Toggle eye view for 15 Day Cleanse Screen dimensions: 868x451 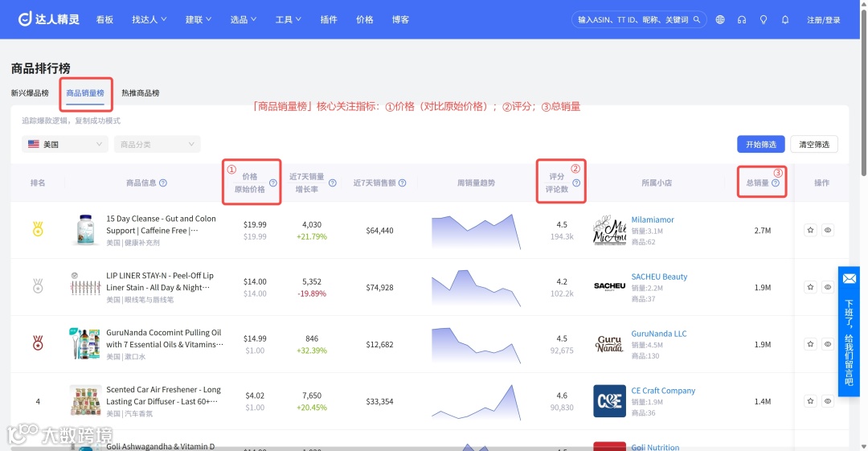point(828,230)
